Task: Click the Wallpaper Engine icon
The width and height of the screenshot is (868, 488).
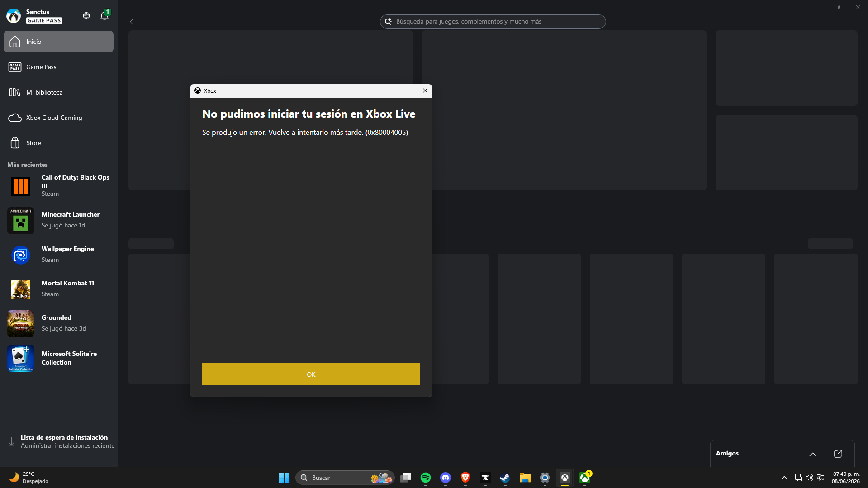Action: [x=21, y=255]
